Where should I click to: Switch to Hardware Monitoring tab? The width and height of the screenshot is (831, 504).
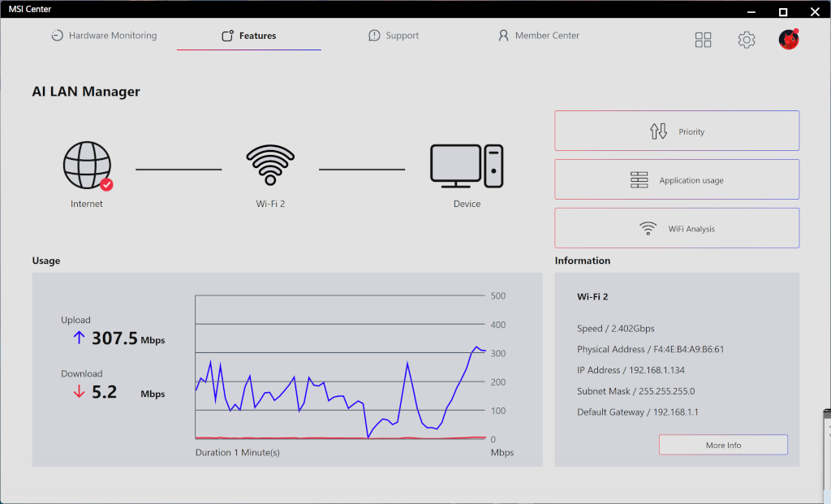[103, 36]
